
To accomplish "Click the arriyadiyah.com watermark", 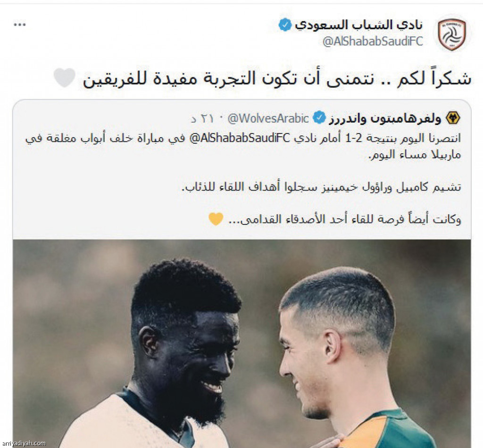I will pyautogui.click(x=24, y=443).
